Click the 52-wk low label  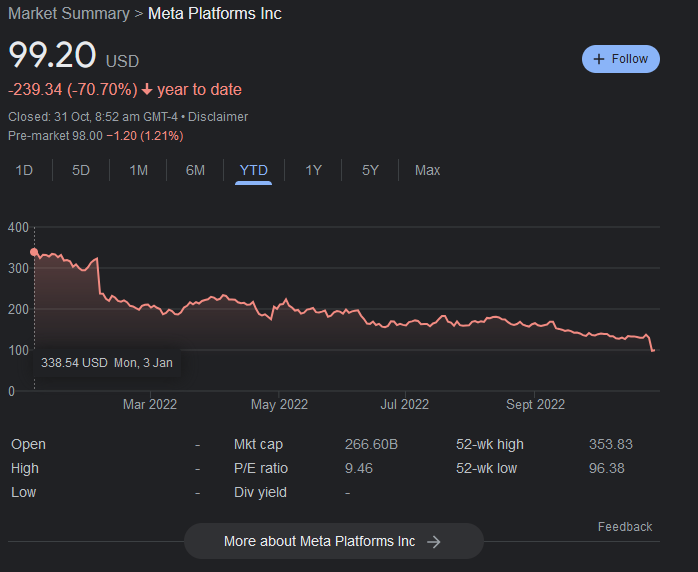click(487, 468)
